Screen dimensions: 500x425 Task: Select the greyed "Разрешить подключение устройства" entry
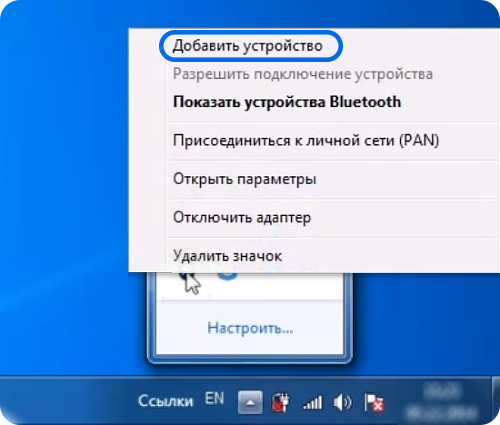pos(303,74)
